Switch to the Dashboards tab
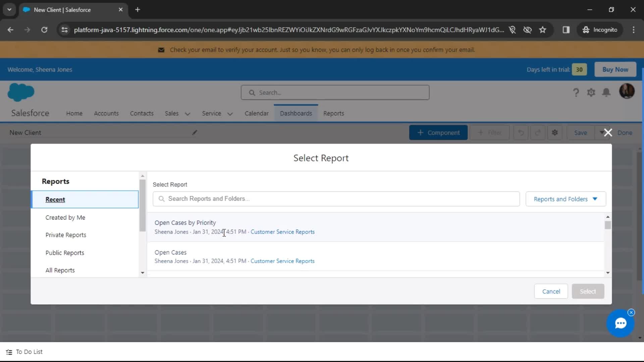The height and width of the screenshot is (362, 644). [x=296, y=113]
